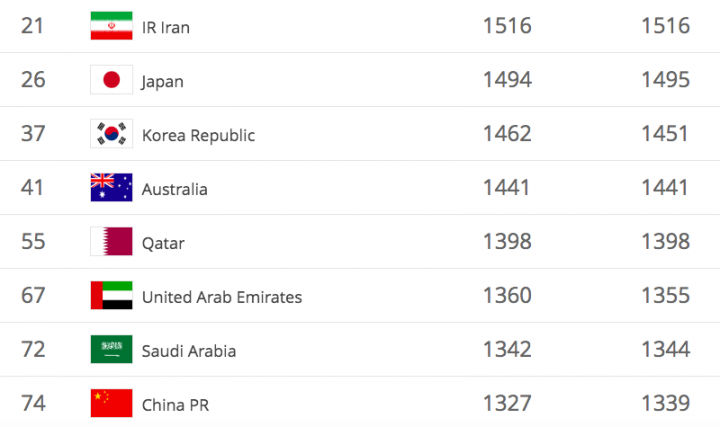720x427 pixels.
Task: Click the Qatar flag icon
Action: click(111, 242)
